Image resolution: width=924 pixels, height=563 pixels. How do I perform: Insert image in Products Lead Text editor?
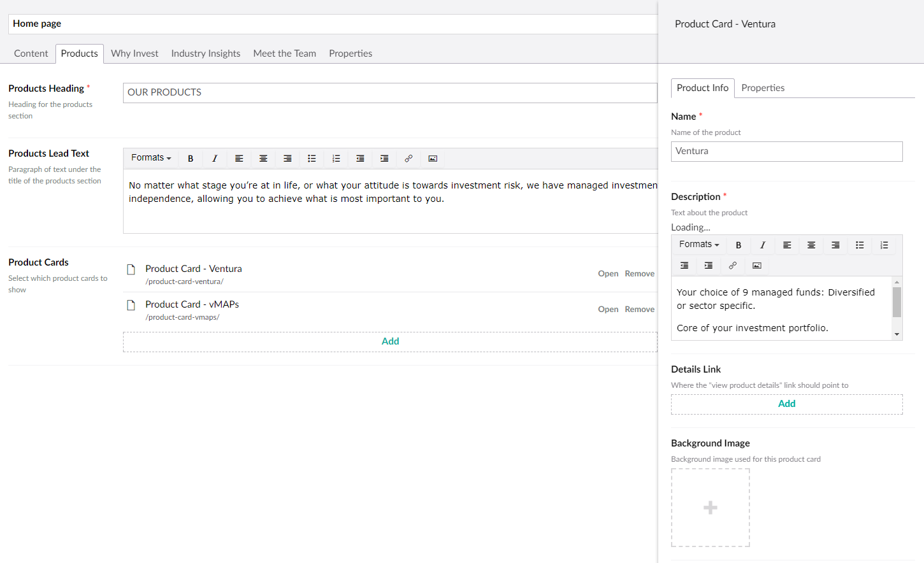[x=433, y=159]
